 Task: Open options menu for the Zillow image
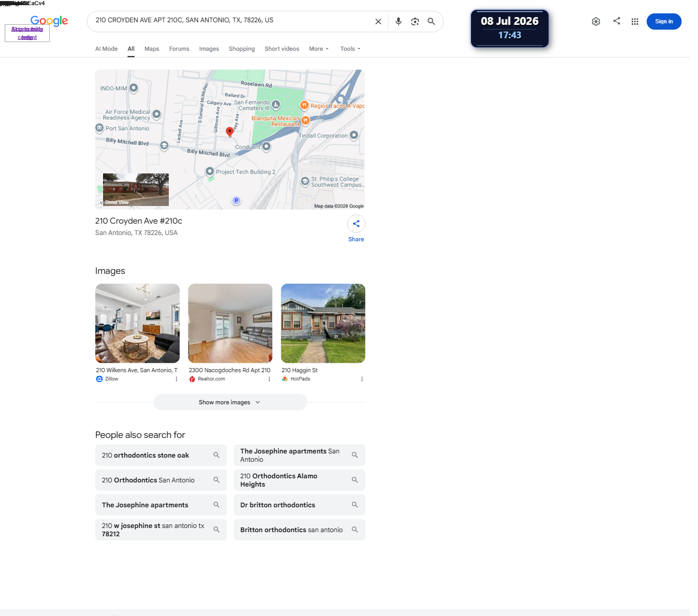(177, 379)
